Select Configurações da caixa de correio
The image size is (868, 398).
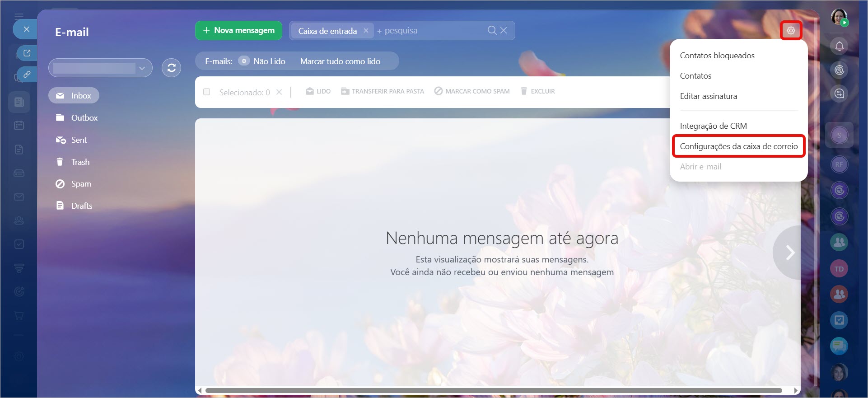tap(738, 146)
